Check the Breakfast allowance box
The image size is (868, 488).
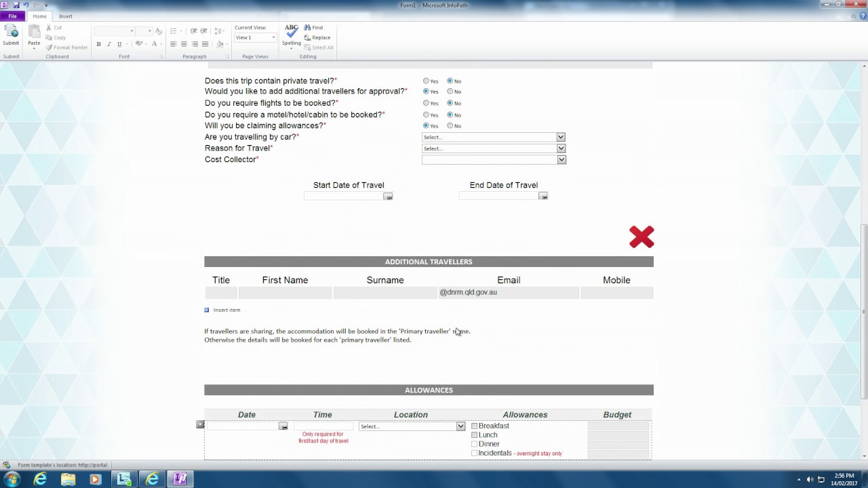tap(474, 426)
